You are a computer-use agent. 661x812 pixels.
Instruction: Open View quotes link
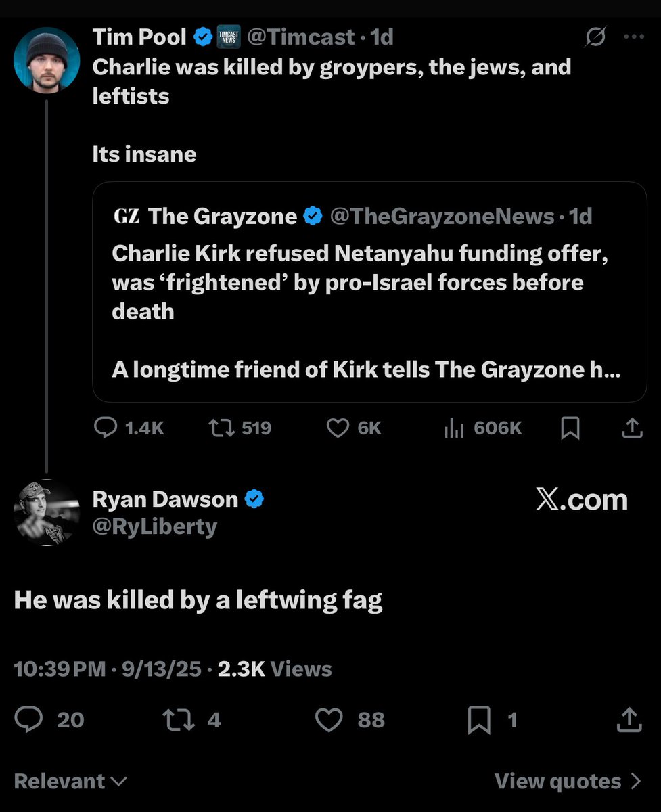[567, 782]
